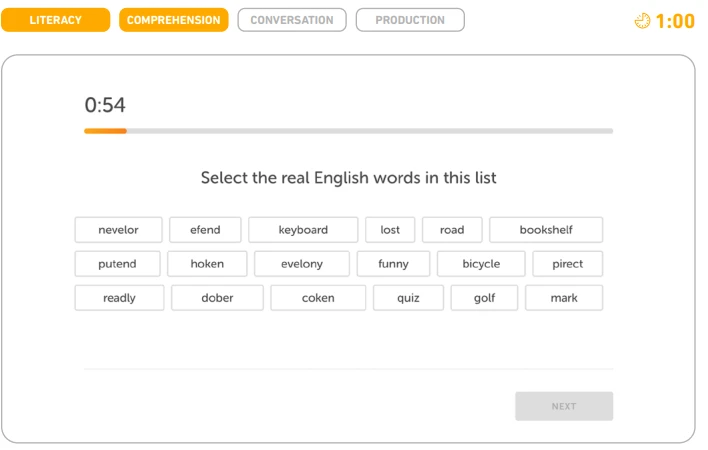Go to the Production tab

point(410,20)
